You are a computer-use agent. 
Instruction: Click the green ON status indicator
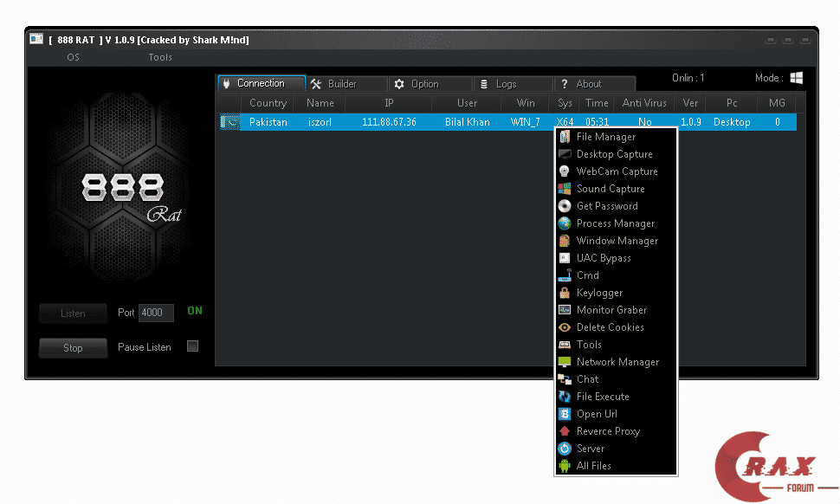click(194, 312)
